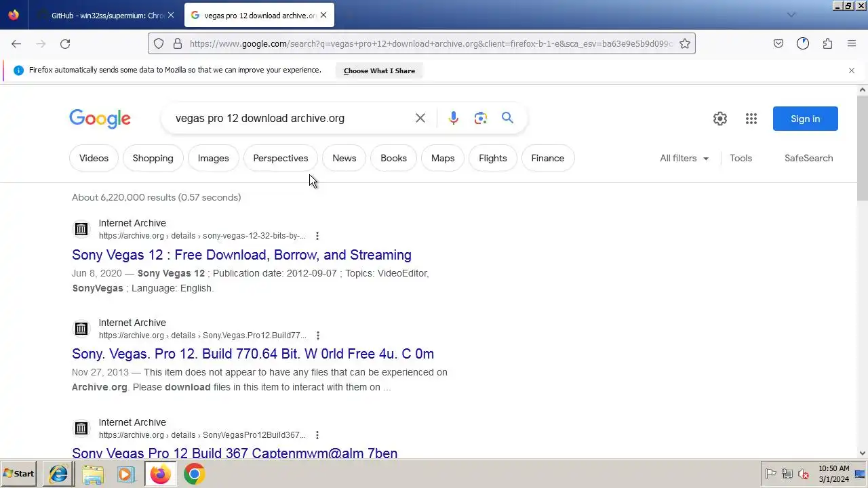Click the Firefox taskbar button

pyautogui.click(x=161, y=474)
